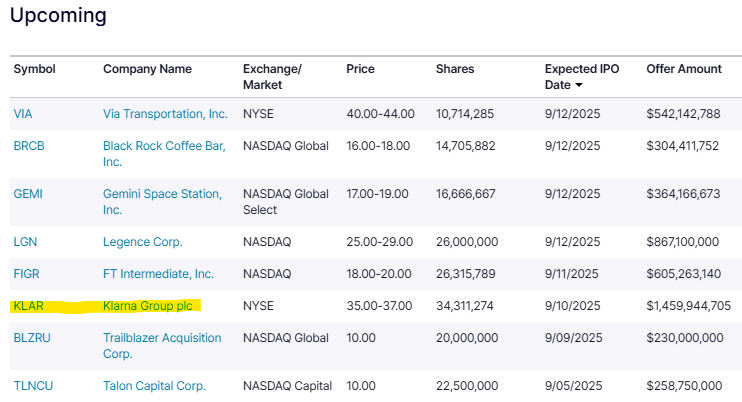This screenshot has width=742, height=402.
Task: Open Klarna Group plc company page
Action: pyautogui.click(x=147, y=306)
